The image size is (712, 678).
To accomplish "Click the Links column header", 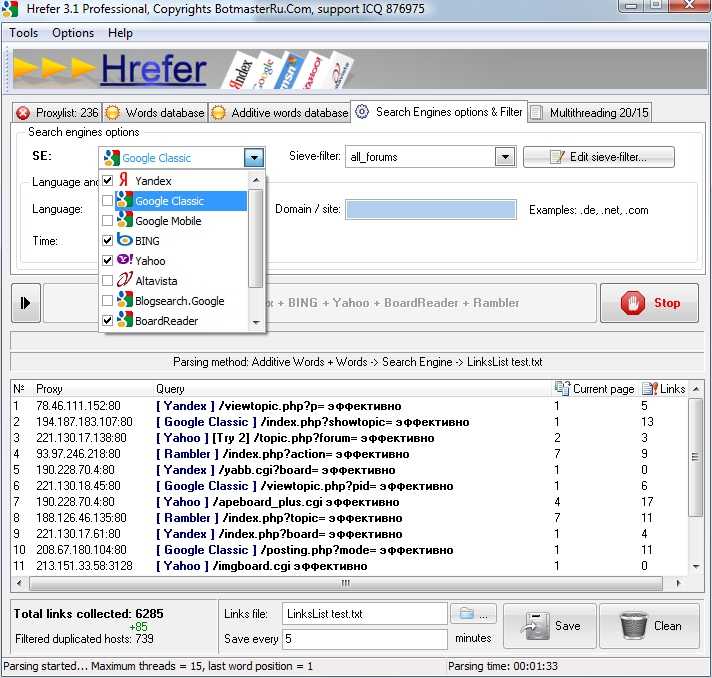I will [x=663, y=389].
